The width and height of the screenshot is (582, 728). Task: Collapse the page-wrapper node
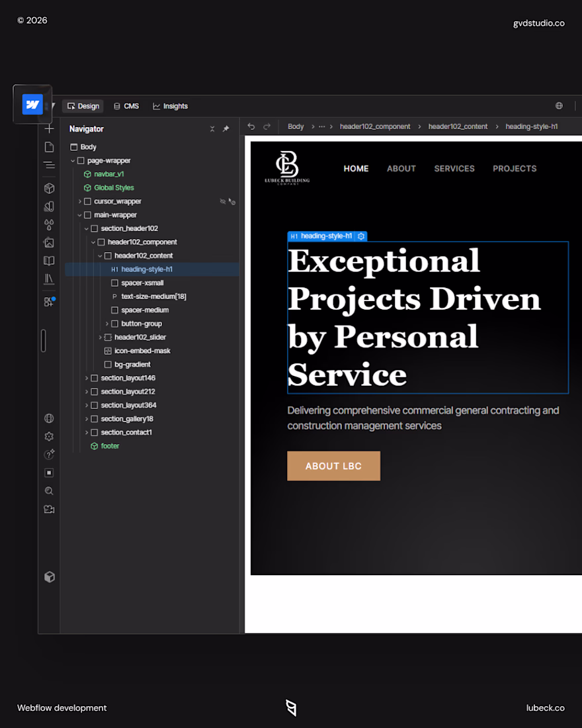tap(73, 161)
